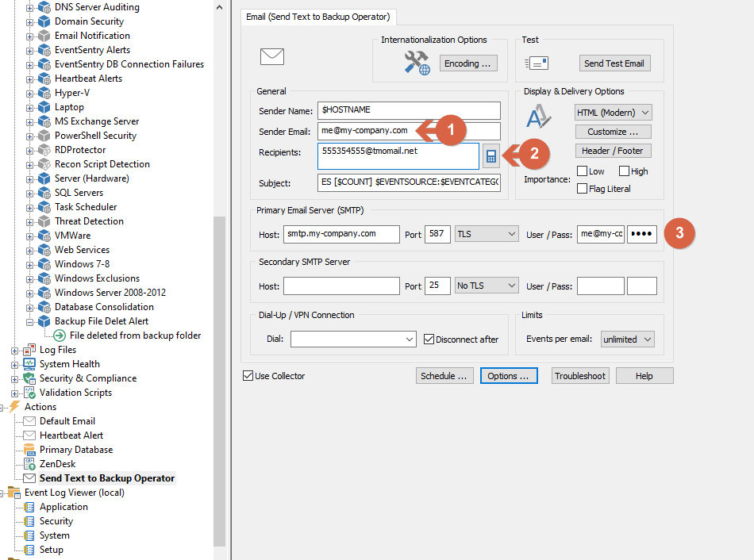Toggle the Flag Literal checkbox

[582, 189]
